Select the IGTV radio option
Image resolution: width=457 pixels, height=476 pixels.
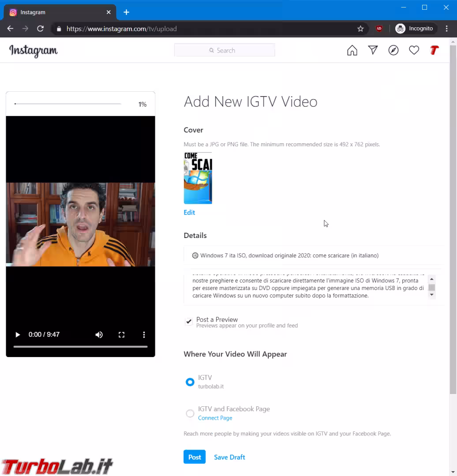[190, 382]
